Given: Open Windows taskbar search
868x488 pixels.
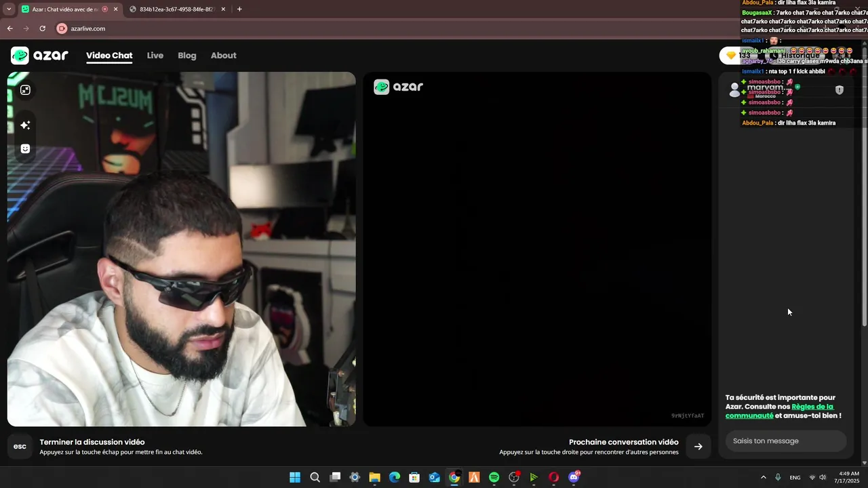Looking at the screenshot, I should 315,477.
